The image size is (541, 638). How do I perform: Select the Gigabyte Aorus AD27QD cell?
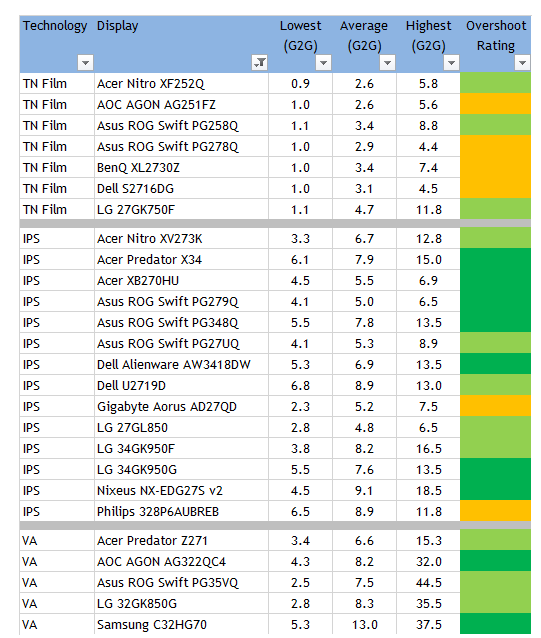(x=181, y=406)
